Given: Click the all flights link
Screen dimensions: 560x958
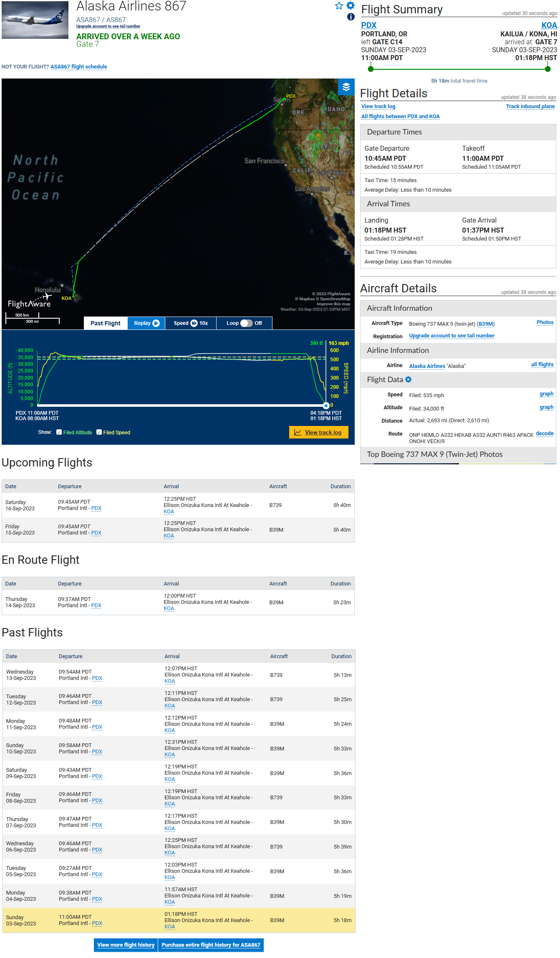Looking at the screenshot, I should click(542, 365).
